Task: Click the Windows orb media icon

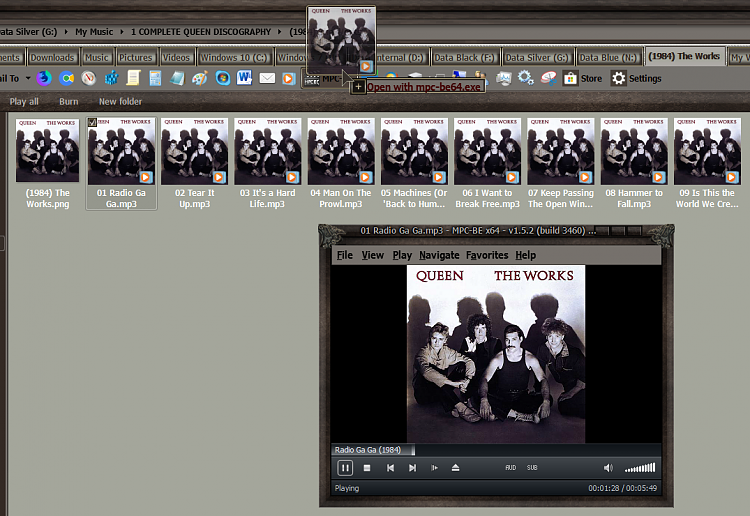Action: pos(222,78)
